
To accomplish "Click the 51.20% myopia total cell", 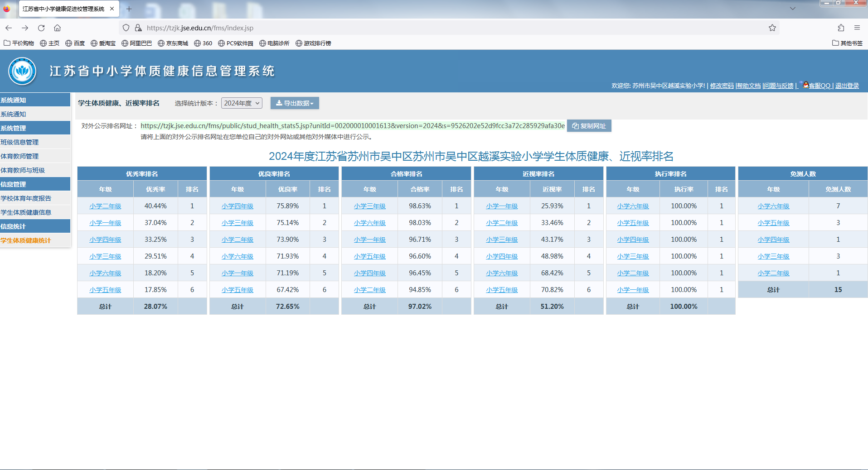I will pyautogui.click(x=552, y=307).
